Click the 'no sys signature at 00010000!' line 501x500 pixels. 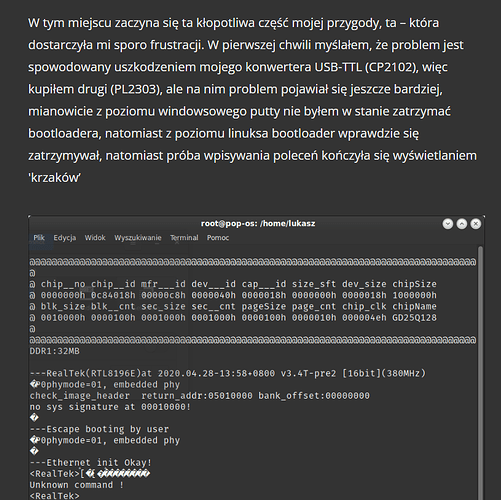110,407
